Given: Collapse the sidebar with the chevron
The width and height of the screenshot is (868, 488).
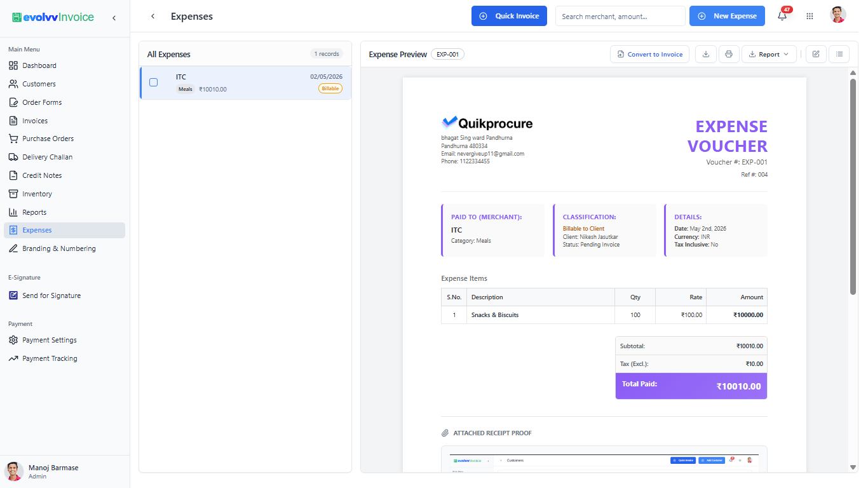Looking at the screenshot, I should [x=114, y=18].
